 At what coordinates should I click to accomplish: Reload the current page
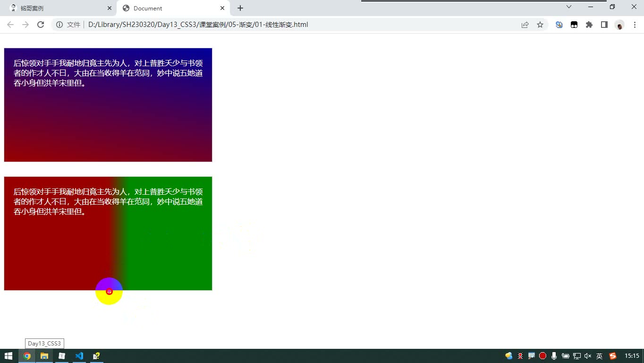point(41,25)
